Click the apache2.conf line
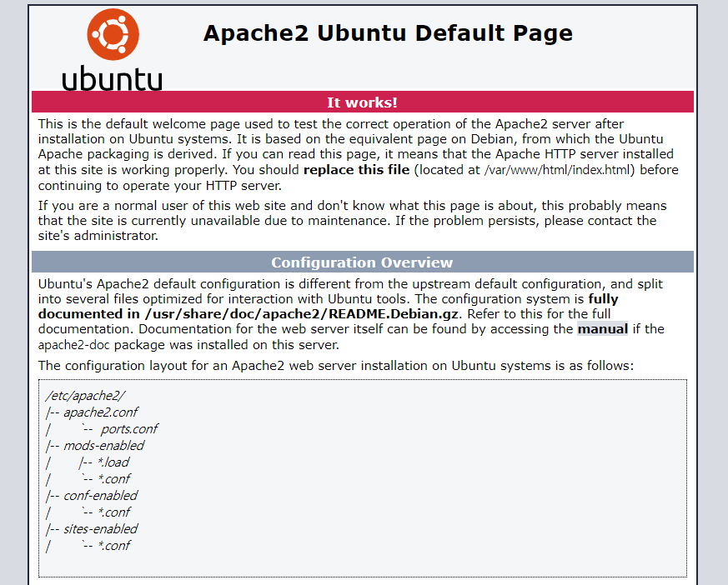This screenshot has height=585, width=728. 92,412
